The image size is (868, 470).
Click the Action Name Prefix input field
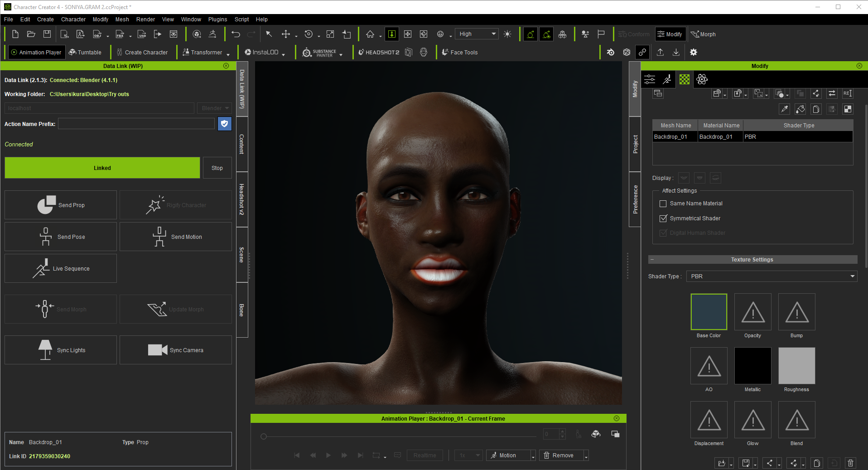[x=136, y=124]
